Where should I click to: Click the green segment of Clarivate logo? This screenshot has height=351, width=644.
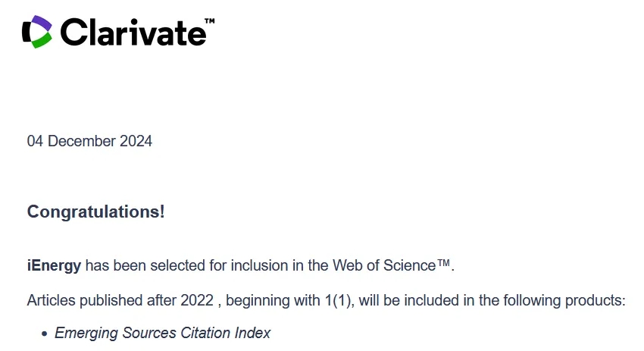tap(42, 41)
